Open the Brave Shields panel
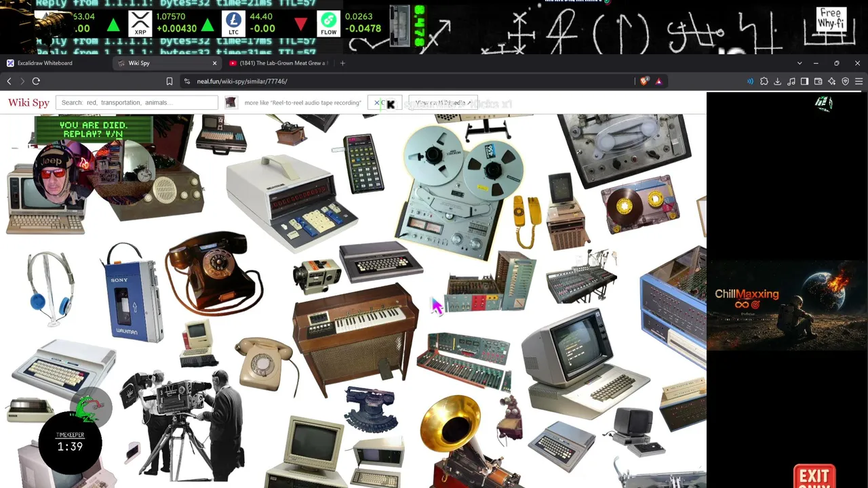 644,81
